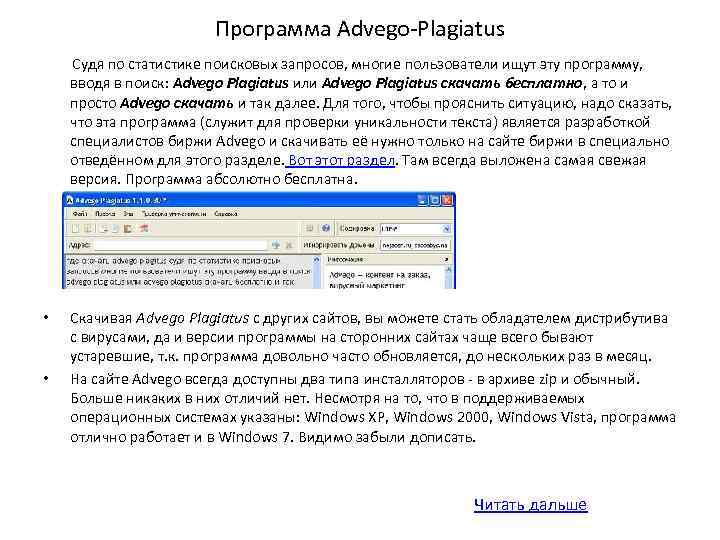Maximize the Advego Plagiatus window
Screen dimensions: 720x540
pos(434,200)
